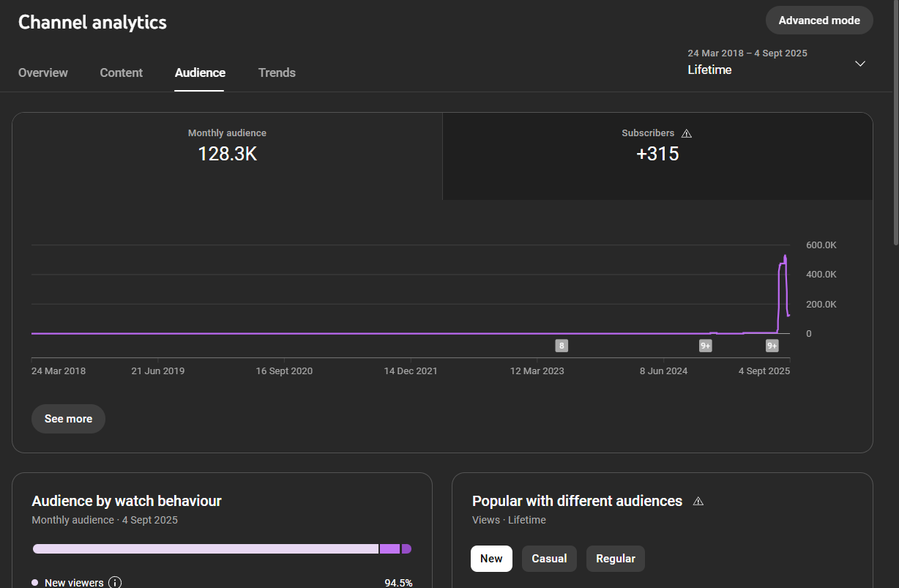Click the 14 Dec 2021 axis date

pos(411,371)
